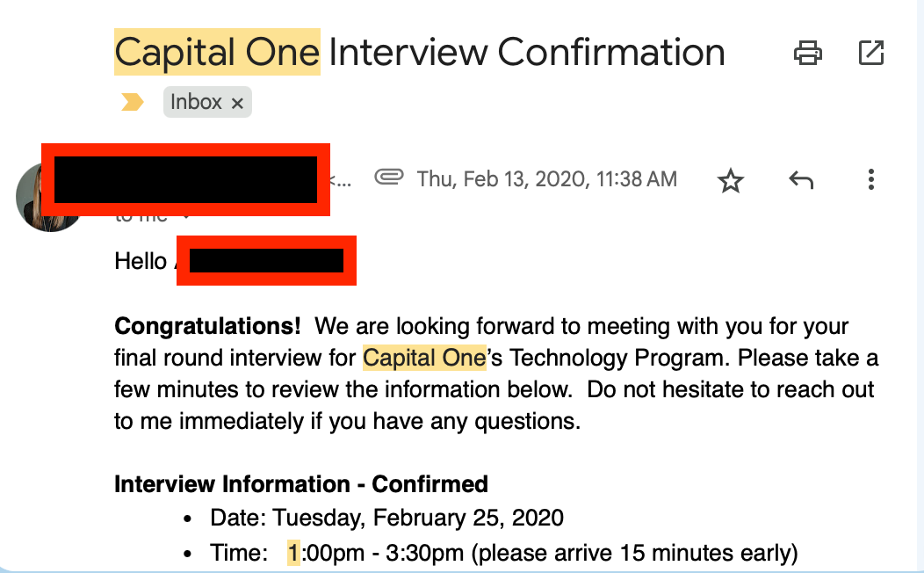Toggle the yellow importance marker
Image resolution: width=924 pixels, height=573 pixels.
coord(132,103)
